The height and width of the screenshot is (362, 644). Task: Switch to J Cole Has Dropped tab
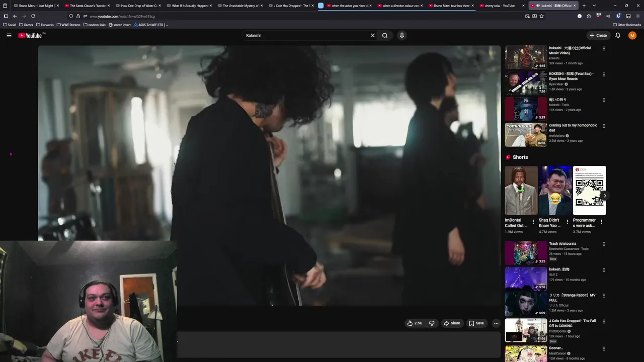click(x=292, y=6)
